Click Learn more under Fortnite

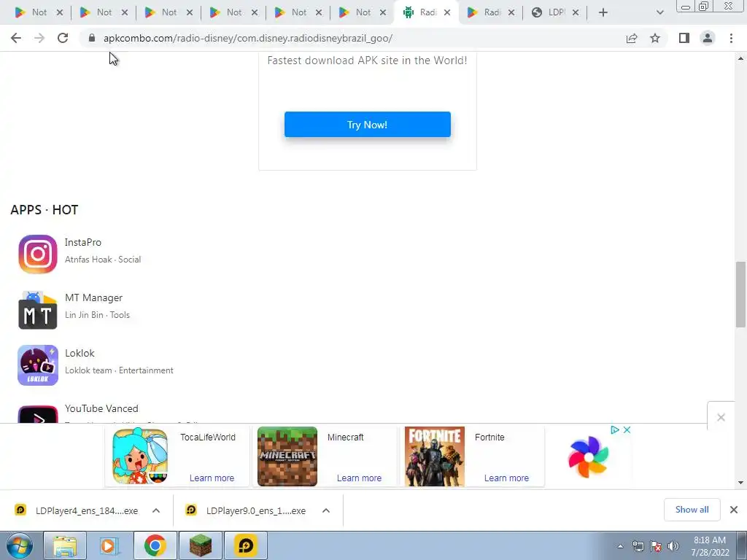pos(506,478)
